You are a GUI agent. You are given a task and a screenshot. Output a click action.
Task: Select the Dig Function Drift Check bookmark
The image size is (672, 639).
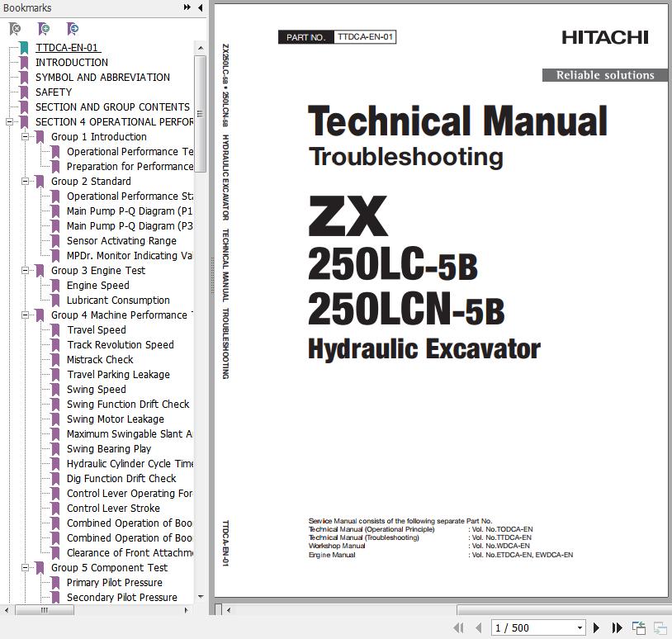coord(121,479)
